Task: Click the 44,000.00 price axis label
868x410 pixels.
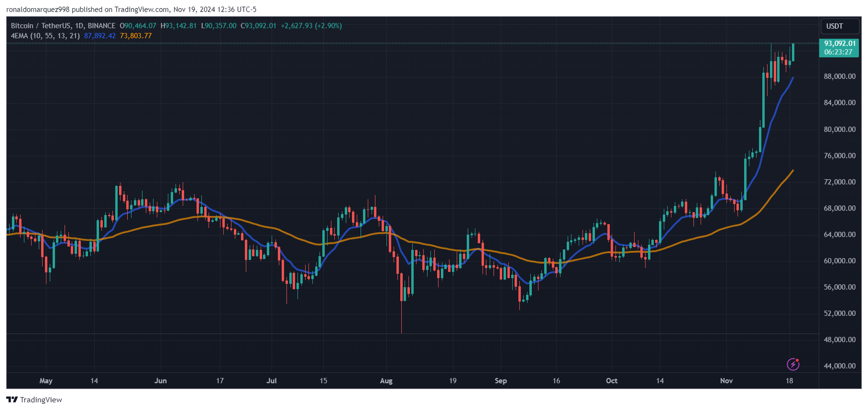Action: coord(839,366)
